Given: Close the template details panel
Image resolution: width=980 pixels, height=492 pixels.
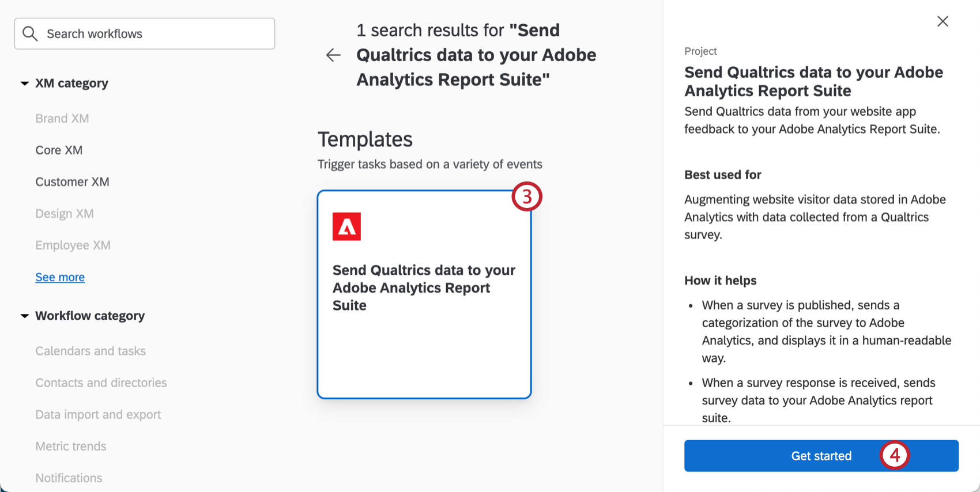Looking at the screenshot, I should tap(943, 21).
